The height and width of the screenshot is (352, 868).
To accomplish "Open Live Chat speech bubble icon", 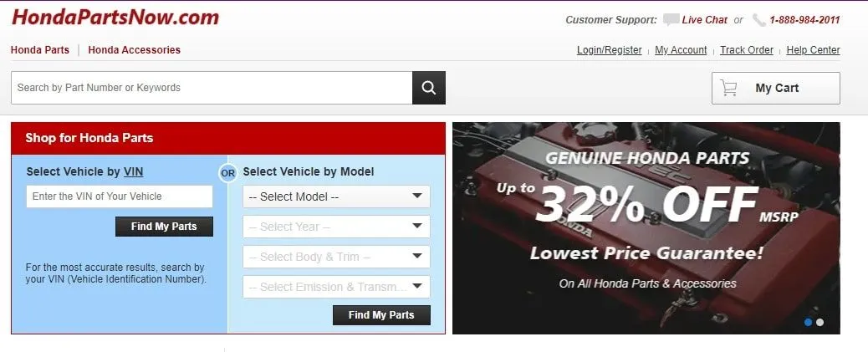I will click(671, 20).
